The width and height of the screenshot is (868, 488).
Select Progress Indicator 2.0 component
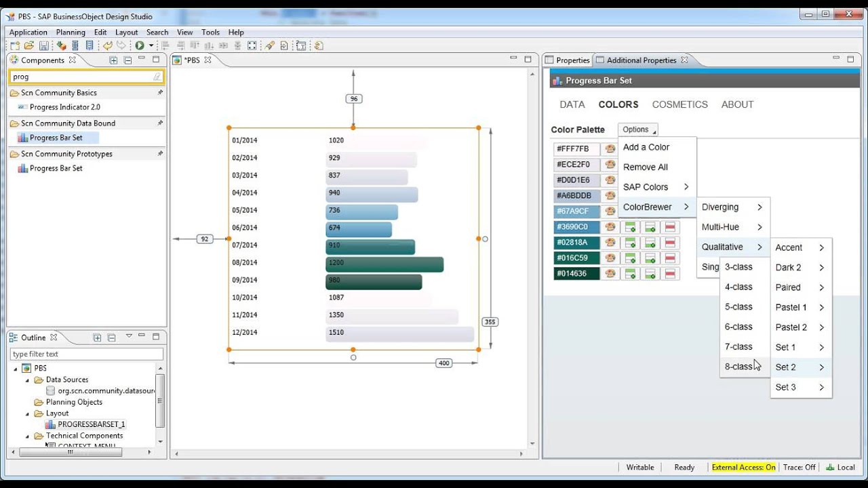pyautogui.click(x=64, y=107)
